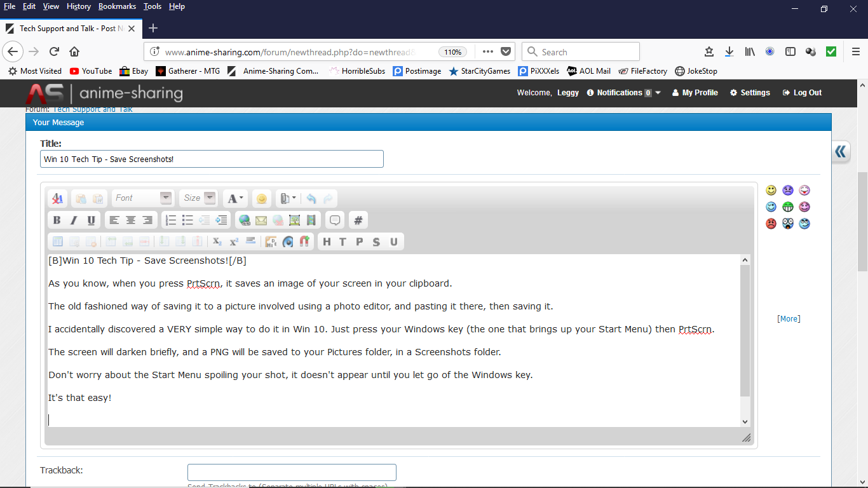Screen dimensions: 868x488
Task: Click the Firefox Search box
Action: [x=581, y=52]
